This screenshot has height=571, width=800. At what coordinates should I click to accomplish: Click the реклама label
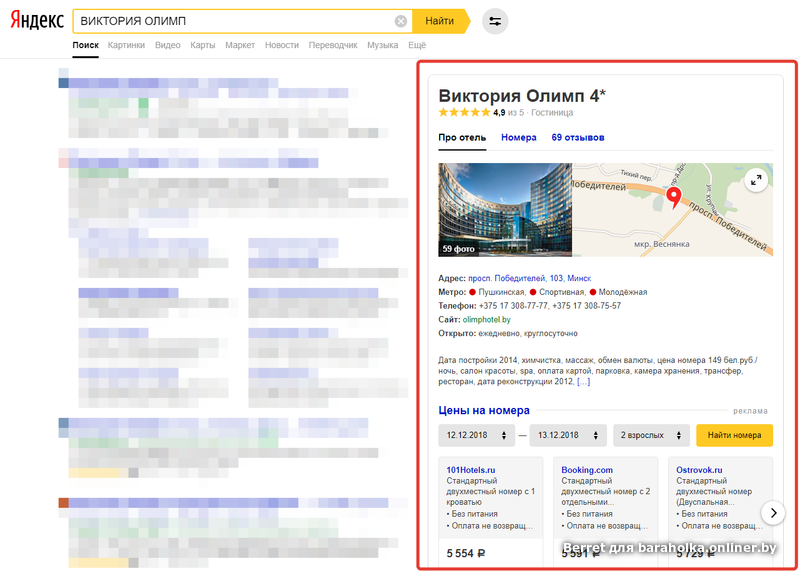pos(750,411)
